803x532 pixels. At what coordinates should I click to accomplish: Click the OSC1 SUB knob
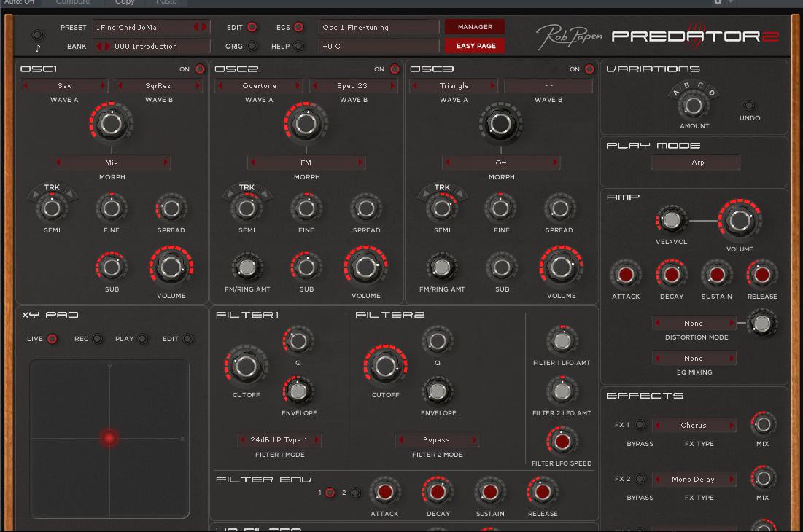pyautogui.click(x=111, y=267)
